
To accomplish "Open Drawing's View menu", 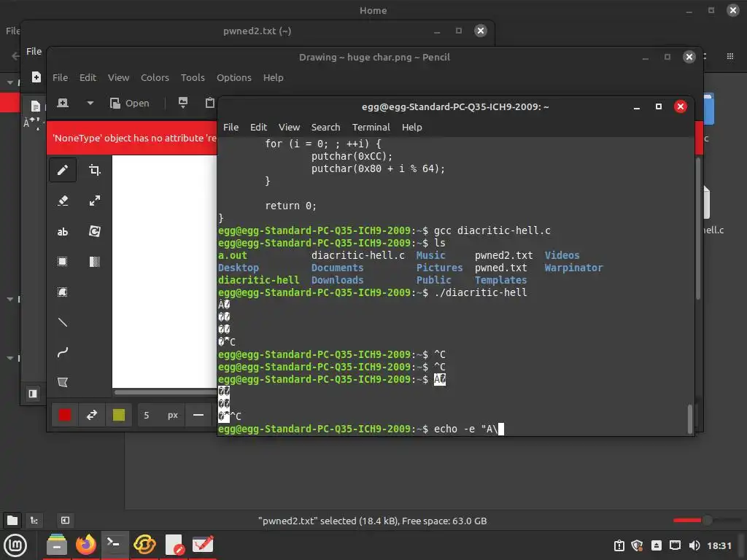I will tap(118, 77).
